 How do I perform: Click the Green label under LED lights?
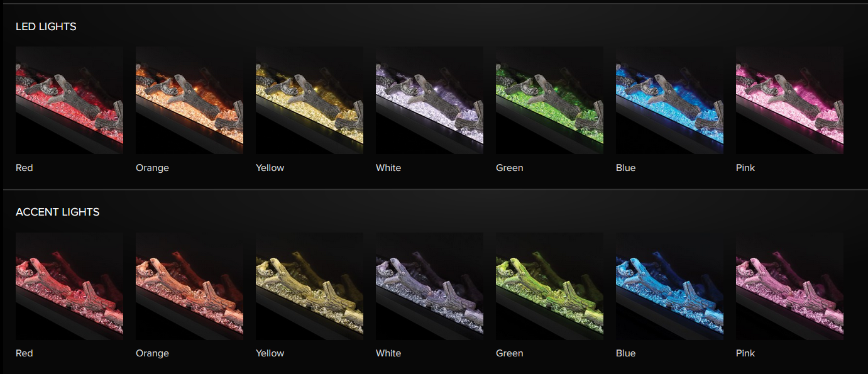click(509, 168)
